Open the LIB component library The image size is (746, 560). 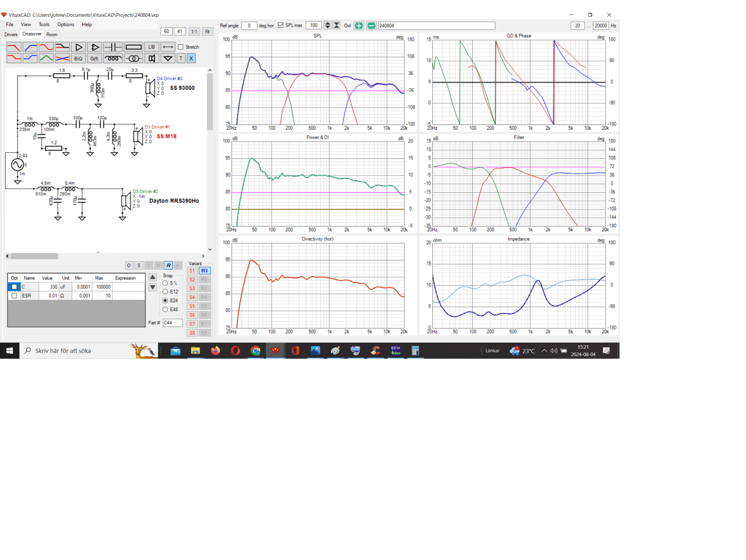152,47
